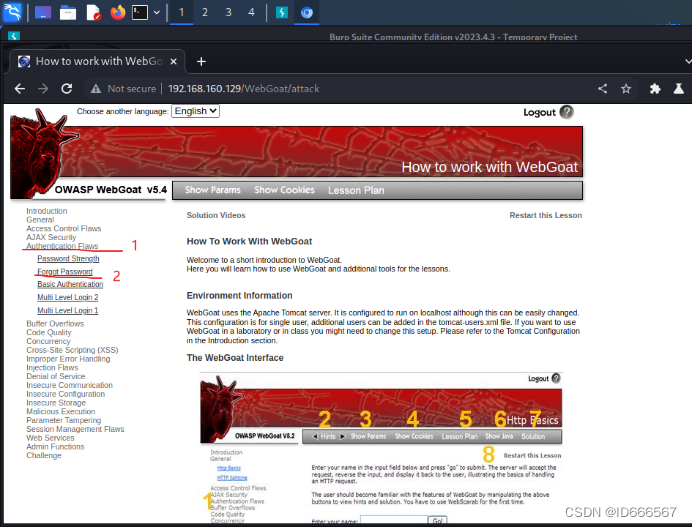Click the share page icon
The height and width of the screenshot is (527, 692).
pyautogui.click(x=602, y=89)
